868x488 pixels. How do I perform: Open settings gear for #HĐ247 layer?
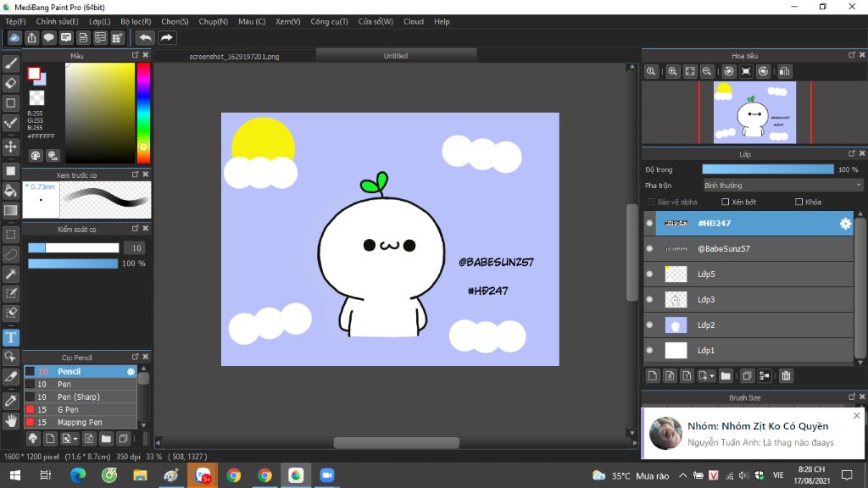click(844, 224)
